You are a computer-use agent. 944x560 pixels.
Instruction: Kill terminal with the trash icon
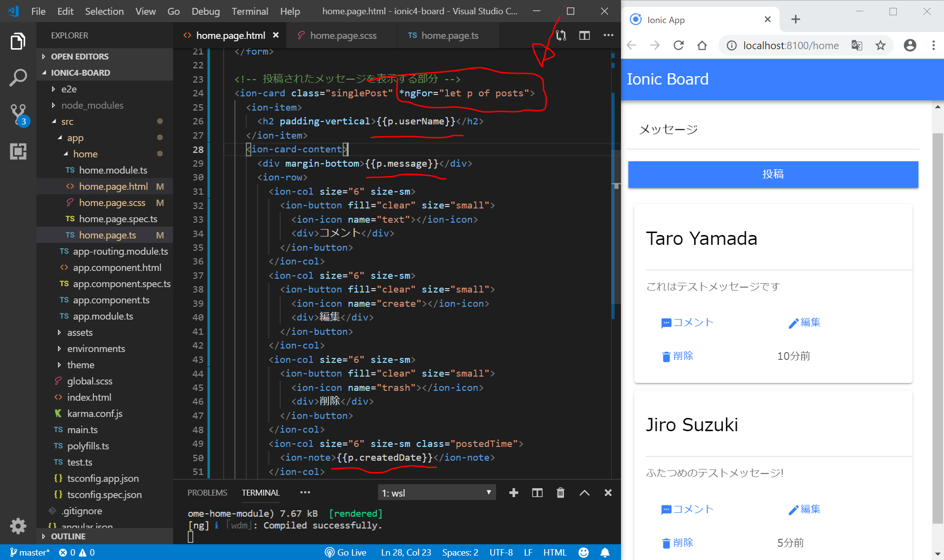pyautogui.click(x=560, y=493)
